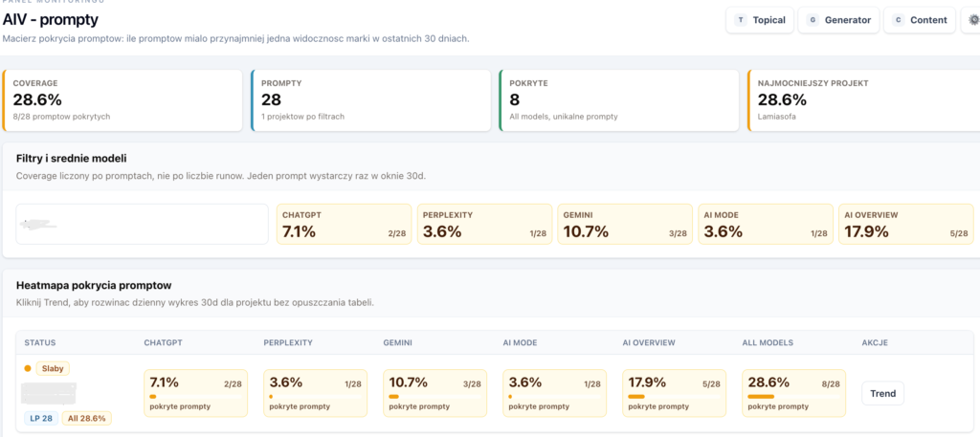This screenshot has width=980, height=437.
Task: Click the Gemini coverage progress bar
Action: pos(435,397)
